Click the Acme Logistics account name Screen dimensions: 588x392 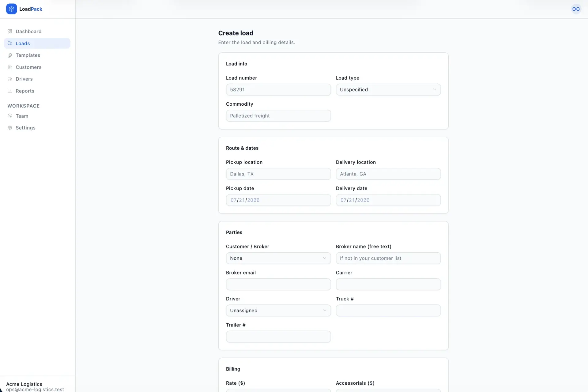click(x=24, y=384)
